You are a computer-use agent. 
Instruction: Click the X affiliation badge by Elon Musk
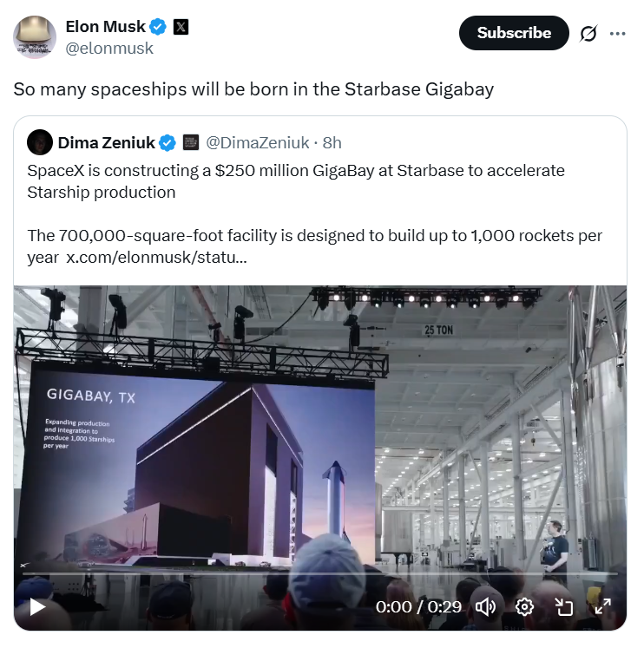pos(180,27)
